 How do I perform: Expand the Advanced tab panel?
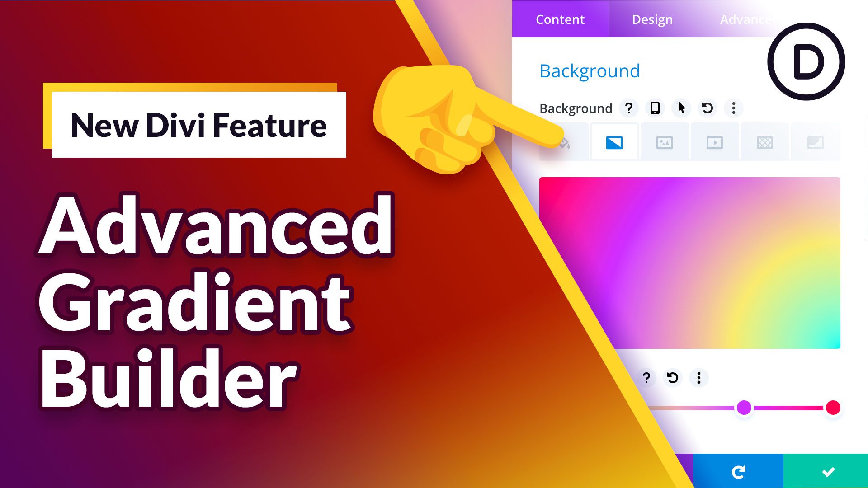point(749,19)
